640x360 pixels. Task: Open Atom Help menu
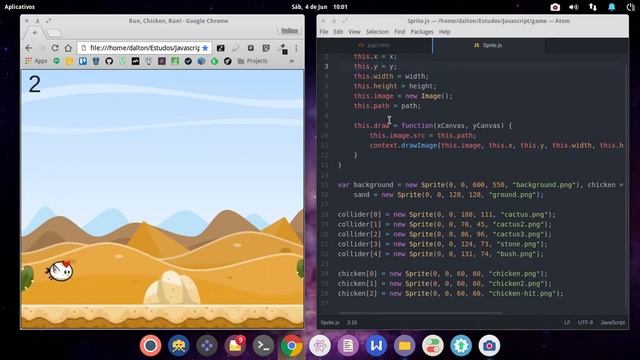tap(444, 32)
